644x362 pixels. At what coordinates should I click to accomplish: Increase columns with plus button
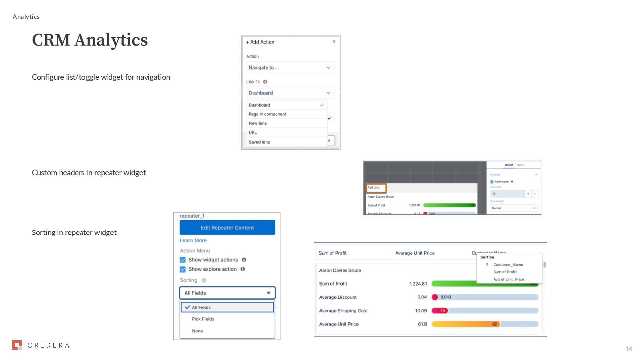(528, 194)
